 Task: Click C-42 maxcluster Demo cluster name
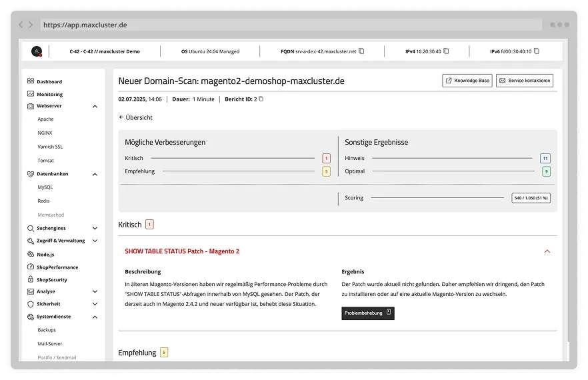point(105,51)
